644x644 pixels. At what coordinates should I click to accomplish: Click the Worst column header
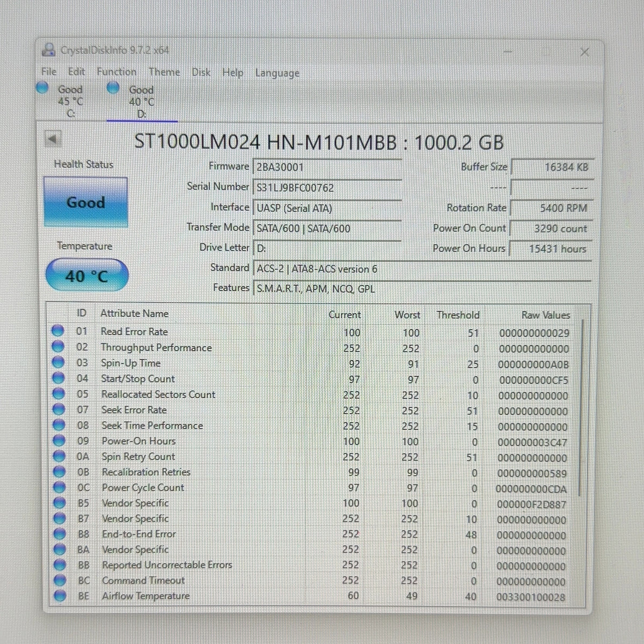point(407,314)
